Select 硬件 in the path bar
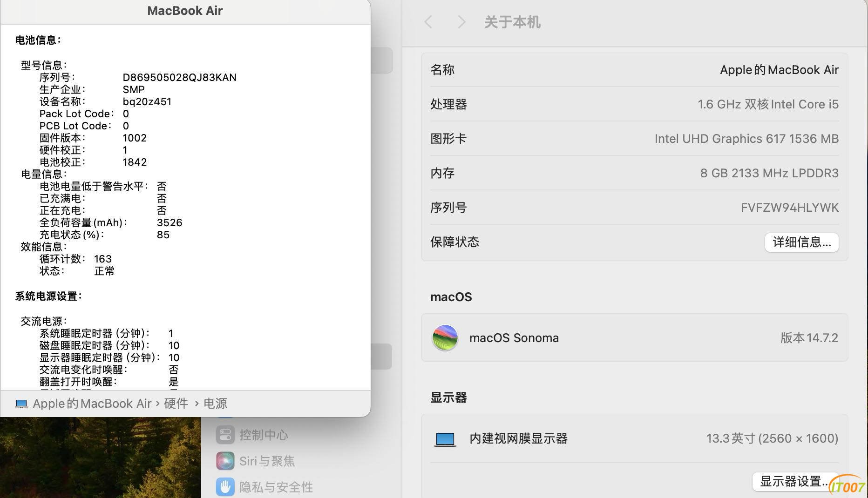Screen dimensions: 868x498 176,404
